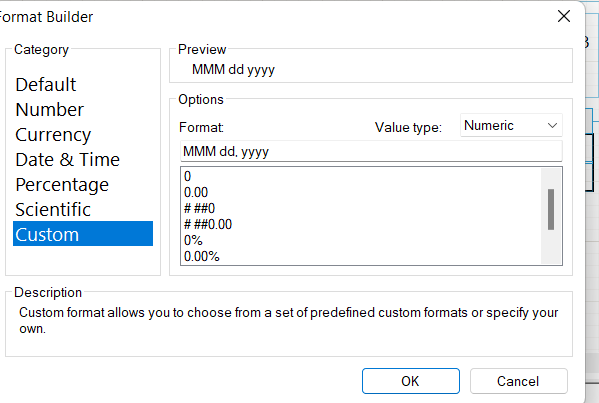Click into the Format text field
Screen dimensions: 599x403
371,151
